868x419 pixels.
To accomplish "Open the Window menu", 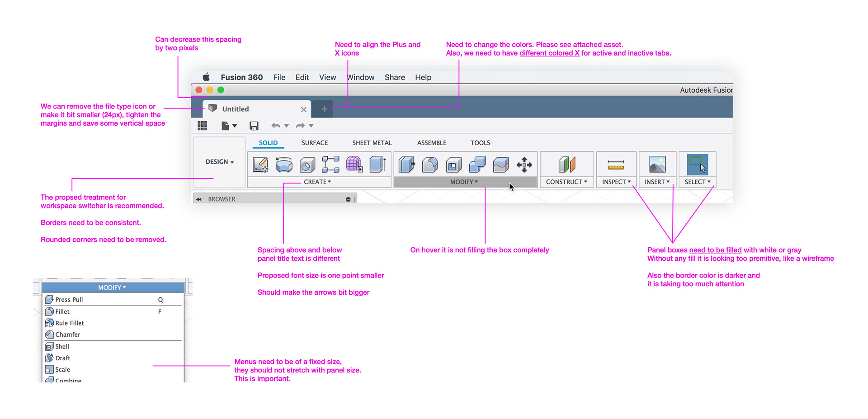I will [x=361, y=77].
